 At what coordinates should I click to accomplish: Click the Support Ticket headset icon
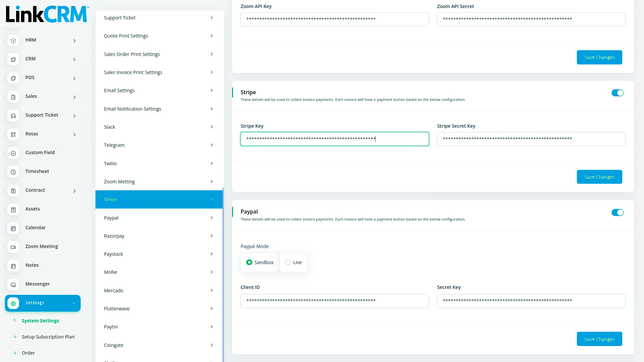[13, 116]
